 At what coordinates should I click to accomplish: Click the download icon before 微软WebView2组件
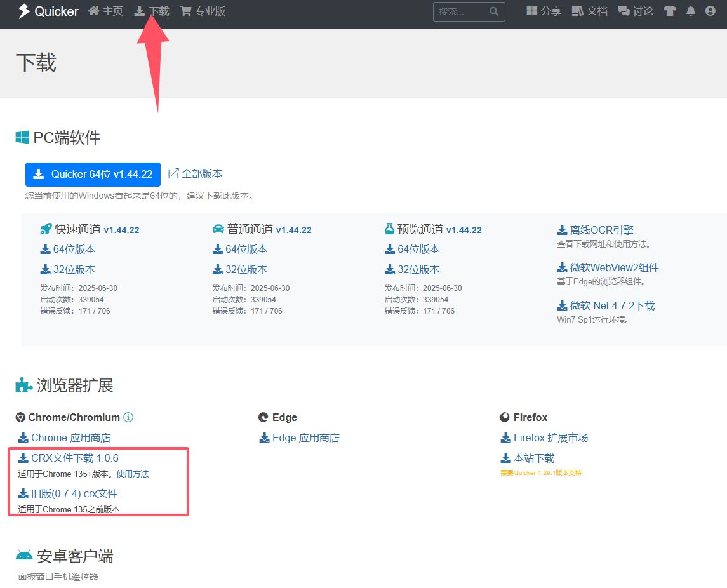click(x=562, y=267)
